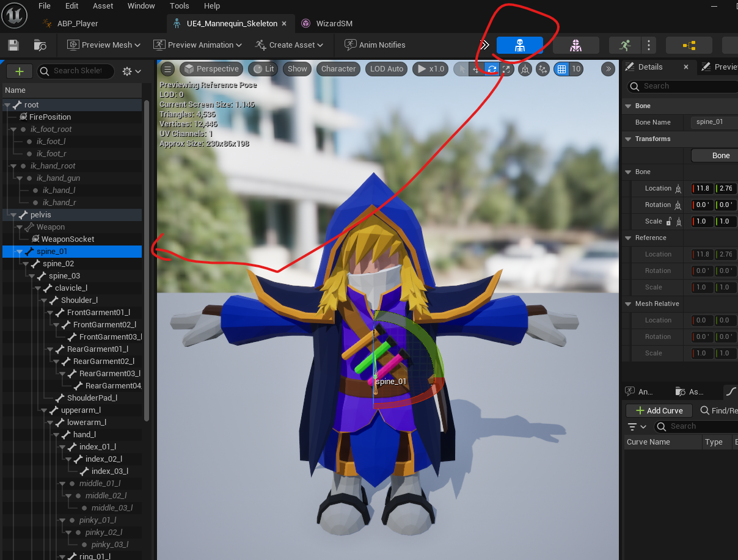Image resolution: width=738 pixels, height=560 pixels.
Task: Open the Skeletal Mesh editor mode
Action: tap(575, 45)
